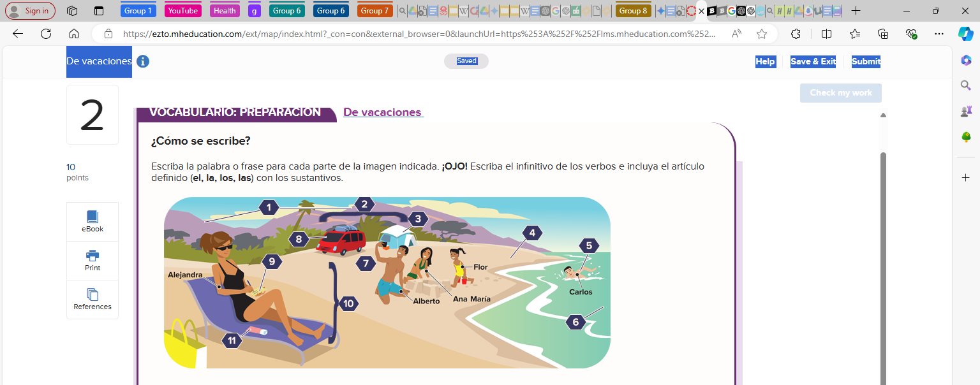Switch to the YouTube tab group
The image size is (980, 385).
pyautogui.click(x=182, y=11)
